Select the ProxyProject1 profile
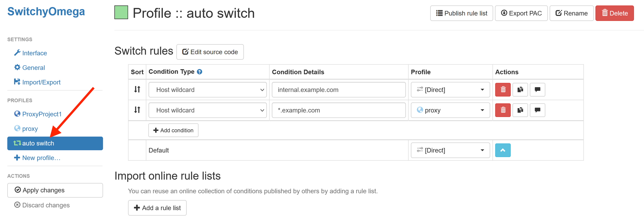 click(42, 114)
